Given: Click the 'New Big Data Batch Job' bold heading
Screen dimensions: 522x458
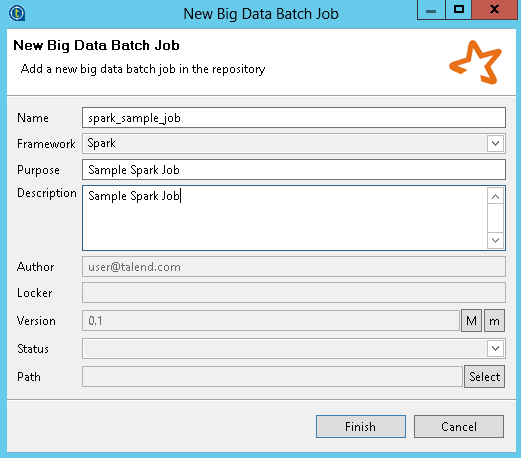Looking at the screenshot, I should [96, 45].
